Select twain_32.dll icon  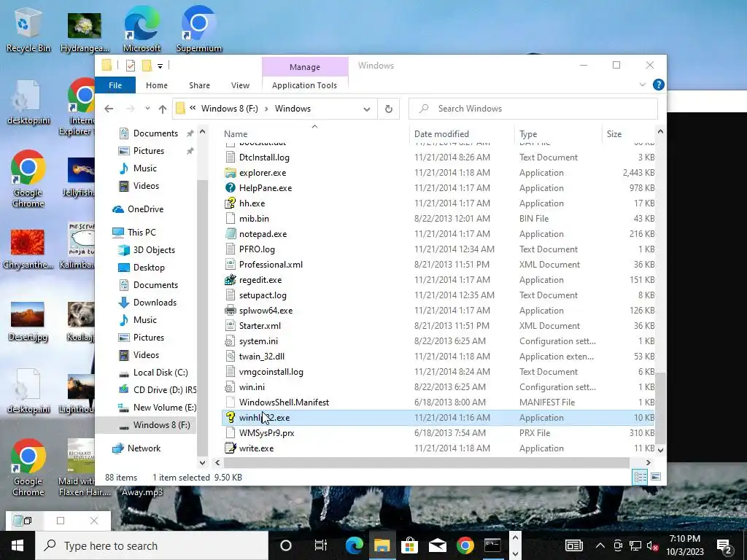click(230, 356)
